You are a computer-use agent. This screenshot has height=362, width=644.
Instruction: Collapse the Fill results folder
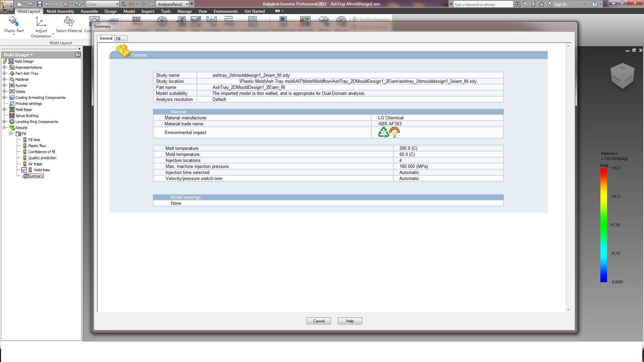10,134
